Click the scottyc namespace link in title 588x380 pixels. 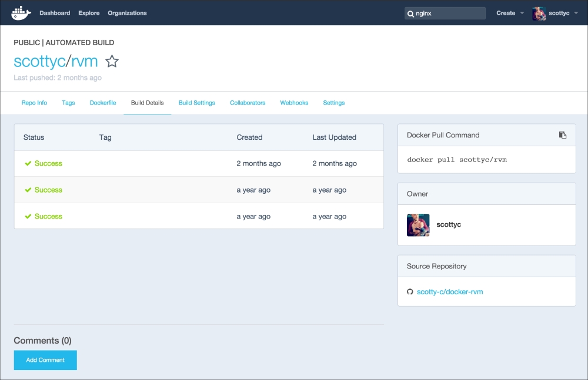point(39,61)
